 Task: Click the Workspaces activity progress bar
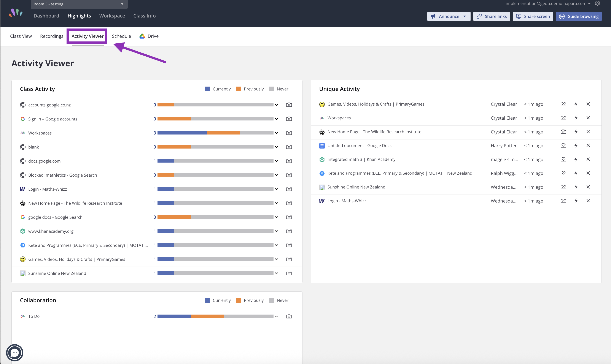(x=215, y=133)
